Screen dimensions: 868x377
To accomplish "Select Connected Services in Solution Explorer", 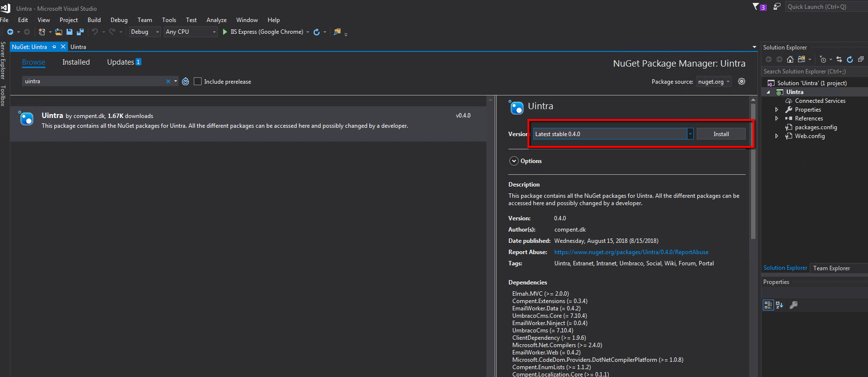I will (820, 101).
